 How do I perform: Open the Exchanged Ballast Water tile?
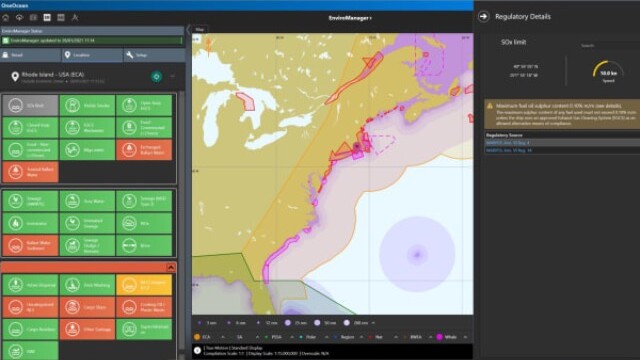pyautogui.click(x=144, y=149)
